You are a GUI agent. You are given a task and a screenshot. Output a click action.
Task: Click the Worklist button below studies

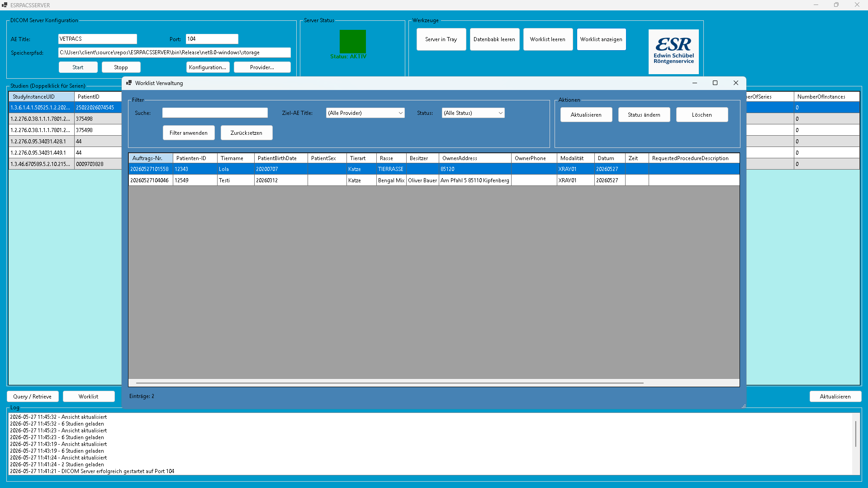point(89,397)
